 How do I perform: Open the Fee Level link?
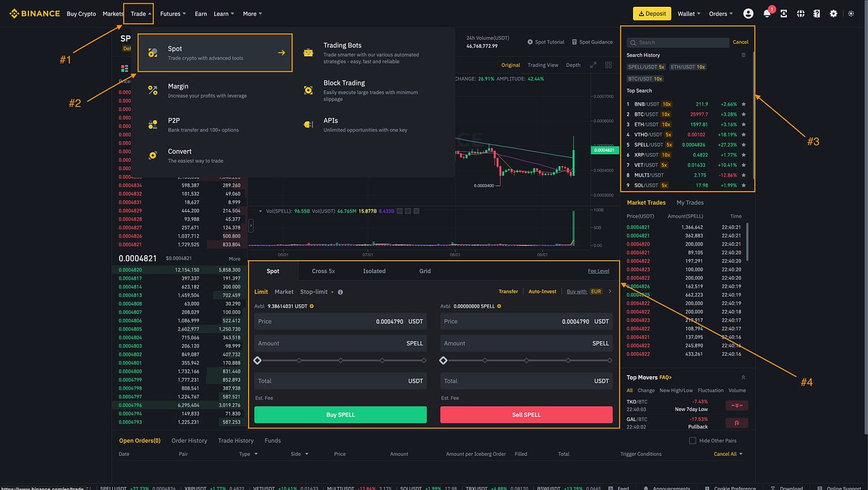point(598,271)
